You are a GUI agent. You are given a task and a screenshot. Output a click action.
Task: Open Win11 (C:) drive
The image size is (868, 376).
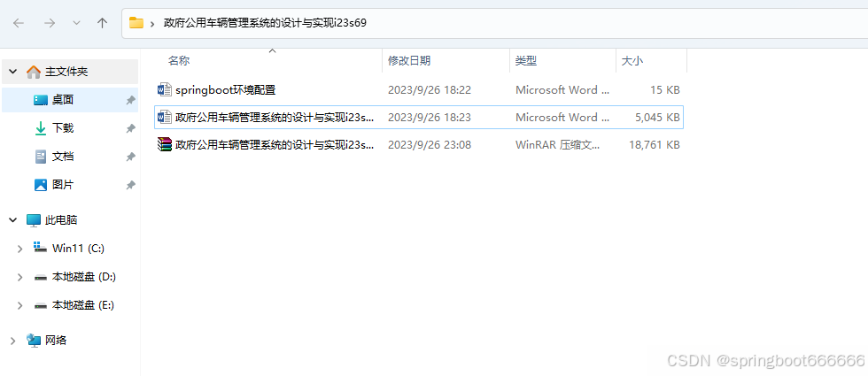tap(78, 249)
